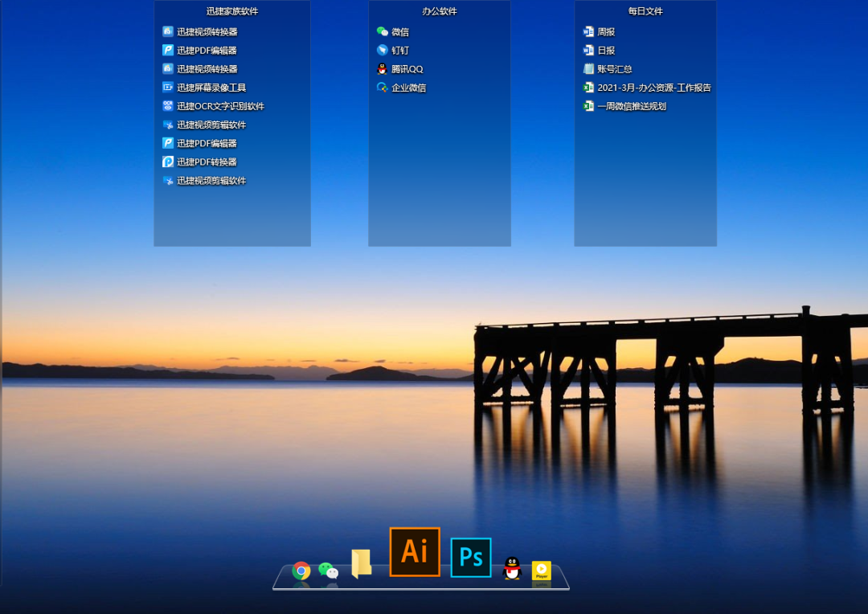The width and height of the screenshot is (868, 614).
Task: Click the 办公软件 panel title
Action: click(440, 11)
